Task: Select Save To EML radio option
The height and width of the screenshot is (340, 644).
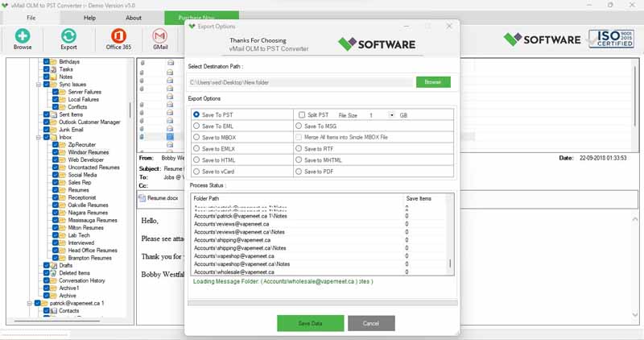Action: click(196, 126)
